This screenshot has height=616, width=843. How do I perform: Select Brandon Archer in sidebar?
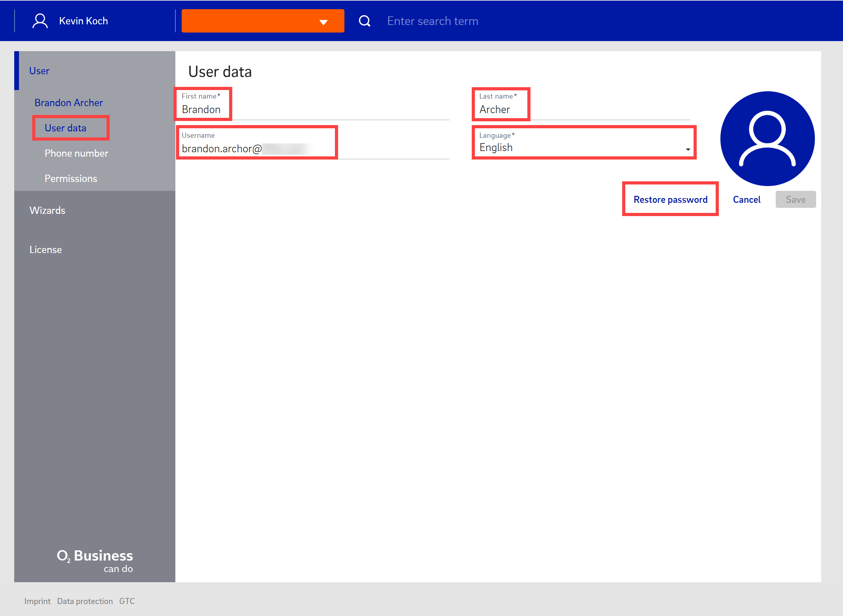point(69,103)
